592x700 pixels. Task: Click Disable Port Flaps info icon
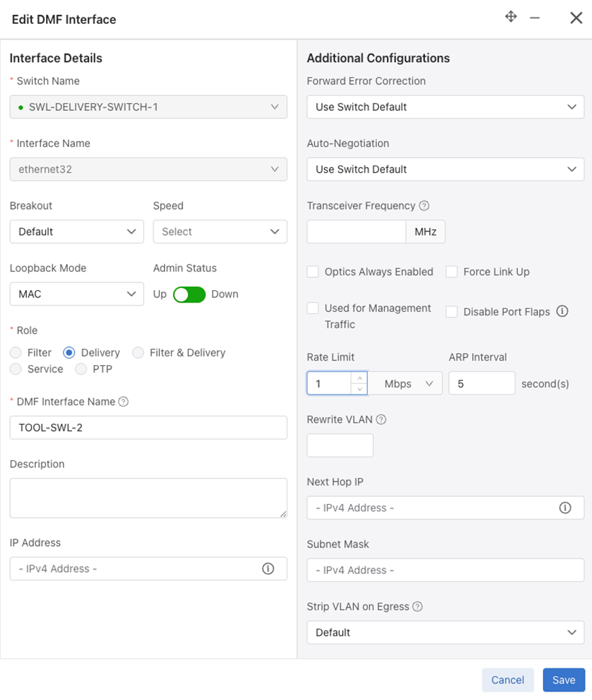tap(562, 311)
